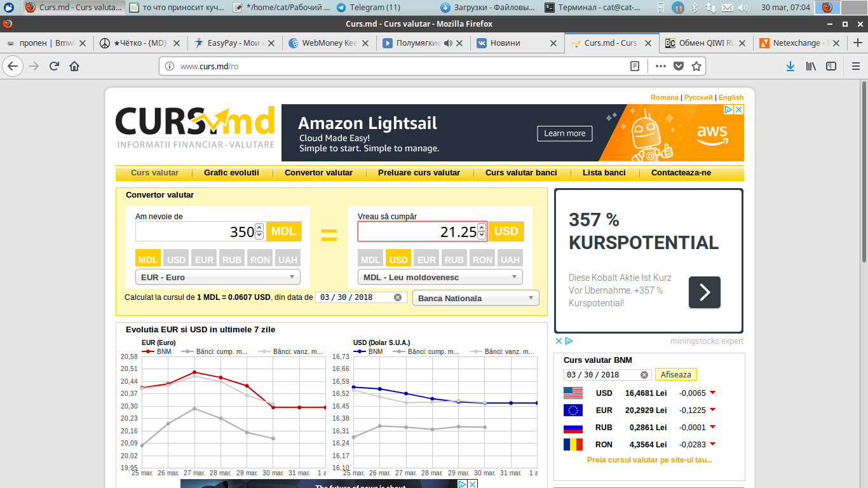This screenshot has height=488, width=868.
Task: Open the Firefox library menu
Action: click(x=811, y=66)
